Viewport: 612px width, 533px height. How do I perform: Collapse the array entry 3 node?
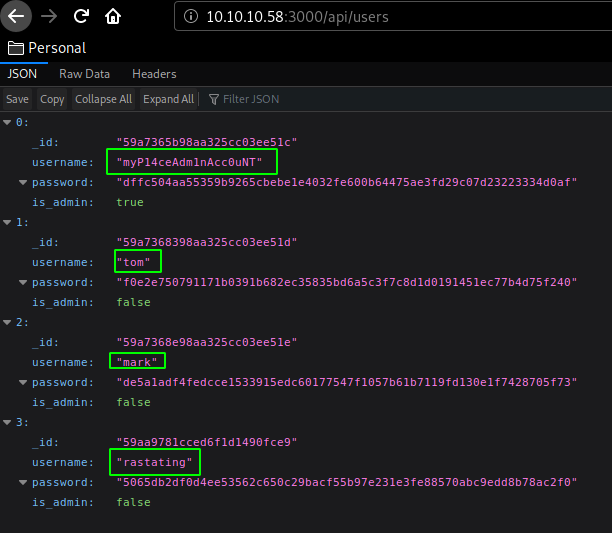(x=9, y=422)
